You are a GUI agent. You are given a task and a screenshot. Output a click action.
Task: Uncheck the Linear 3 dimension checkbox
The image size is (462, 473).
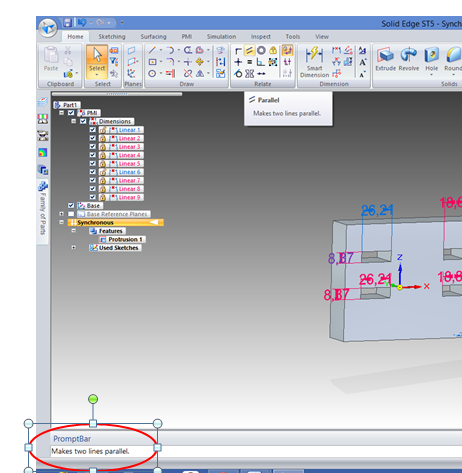click(x=93, y=146)
